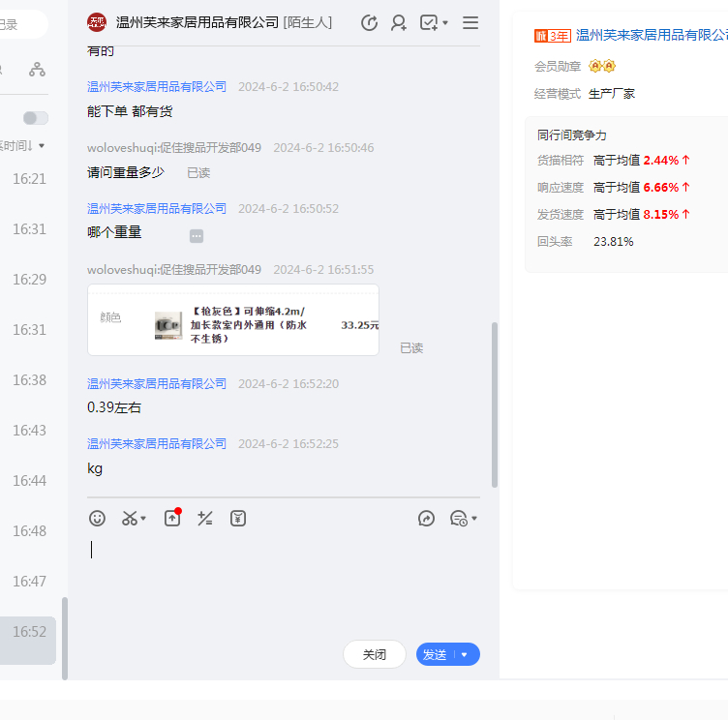Click the forward arrow bubble icon
The height and width of the screenshot is (720, 728).
427,519
